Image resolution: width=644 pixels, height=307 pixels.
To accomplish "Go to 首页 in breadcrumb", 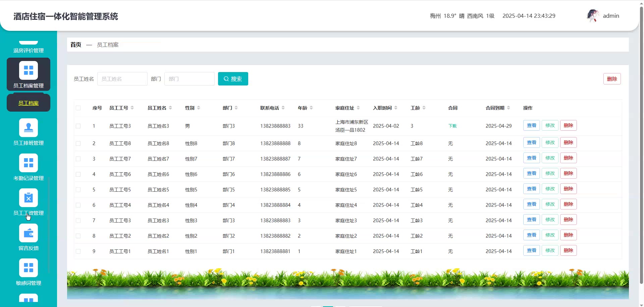I will 76,45.
